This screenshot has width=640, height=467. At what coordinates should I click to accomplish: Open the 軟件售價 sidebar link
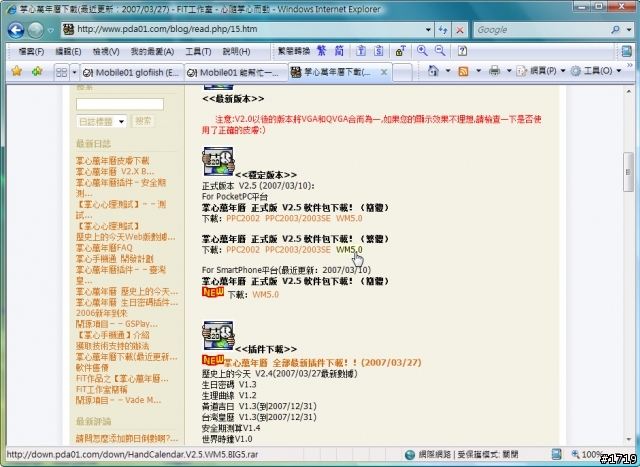click(x=92, y=367)
